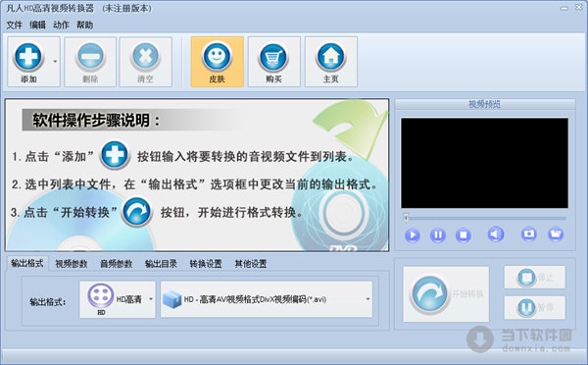This screenshot has height=365, width=588.
Task: Minimize the converter window
Action: point(564,8)
